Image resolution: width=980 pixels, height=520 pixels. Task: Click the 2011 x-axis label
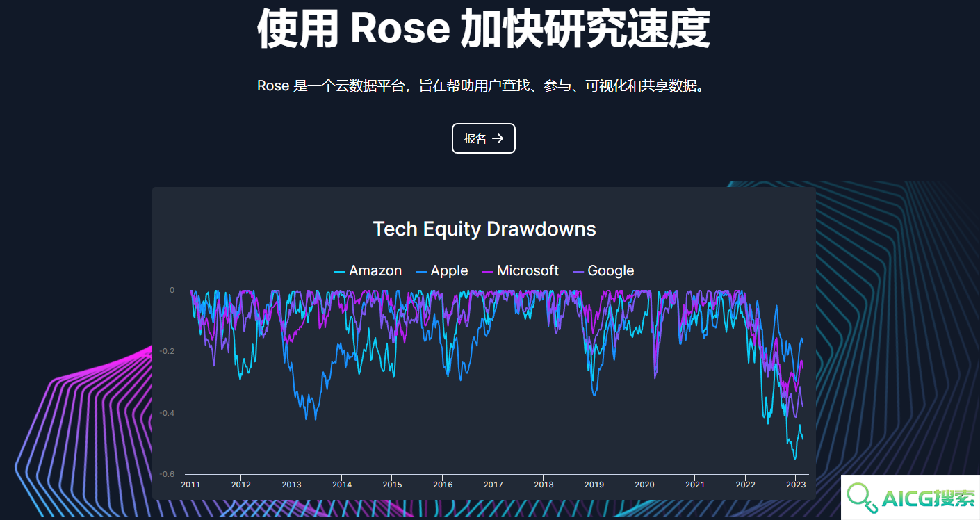tap(190, 485)
